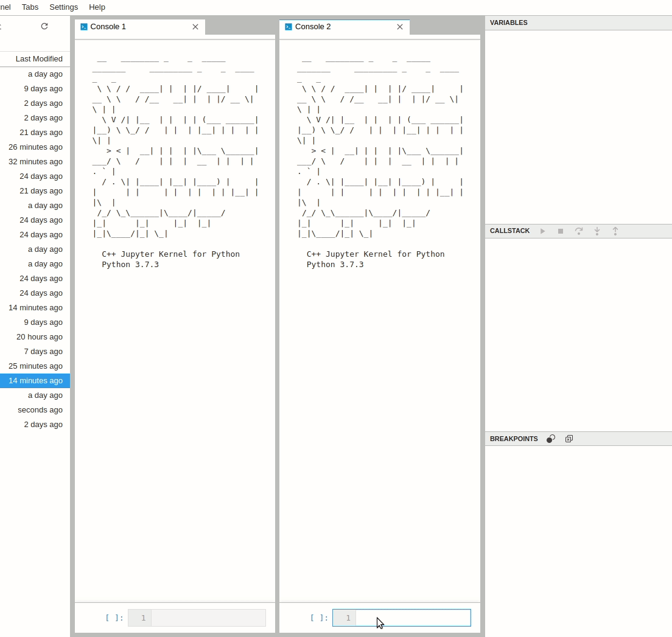672x637 pixels.
Task: Select the Step Out icon in Callstack
Action: (615, 231)
